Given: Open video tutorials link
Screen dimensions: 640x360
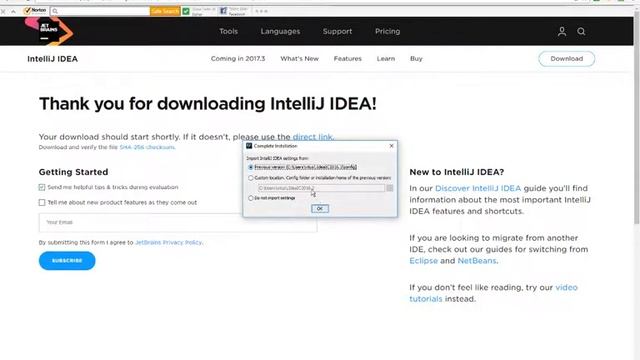Looking at the screenshot, I should (x=567, y=287).
